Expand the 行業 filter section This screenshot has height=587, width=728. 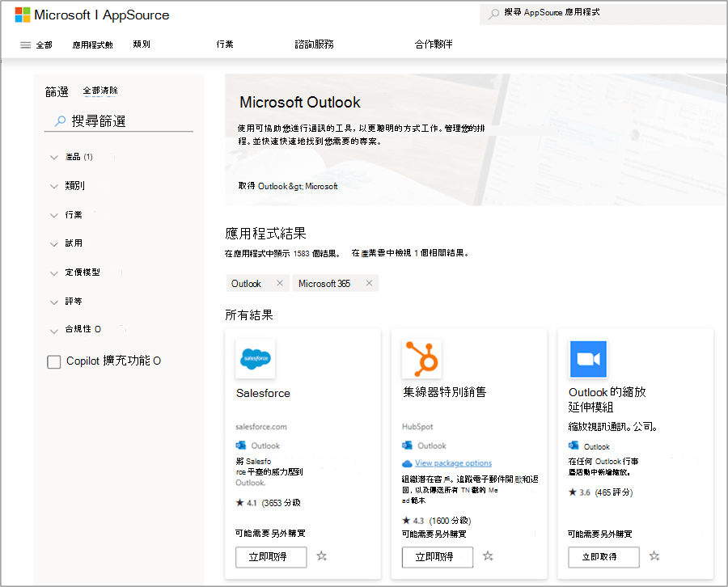pyautogui.click(x=66, y=215)
